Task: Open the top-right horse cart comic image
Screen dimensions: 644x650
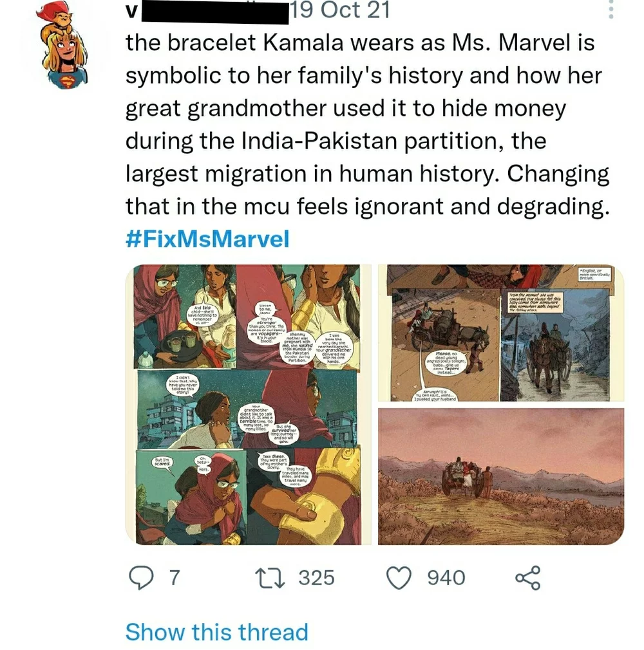Action: coord(500,333)
